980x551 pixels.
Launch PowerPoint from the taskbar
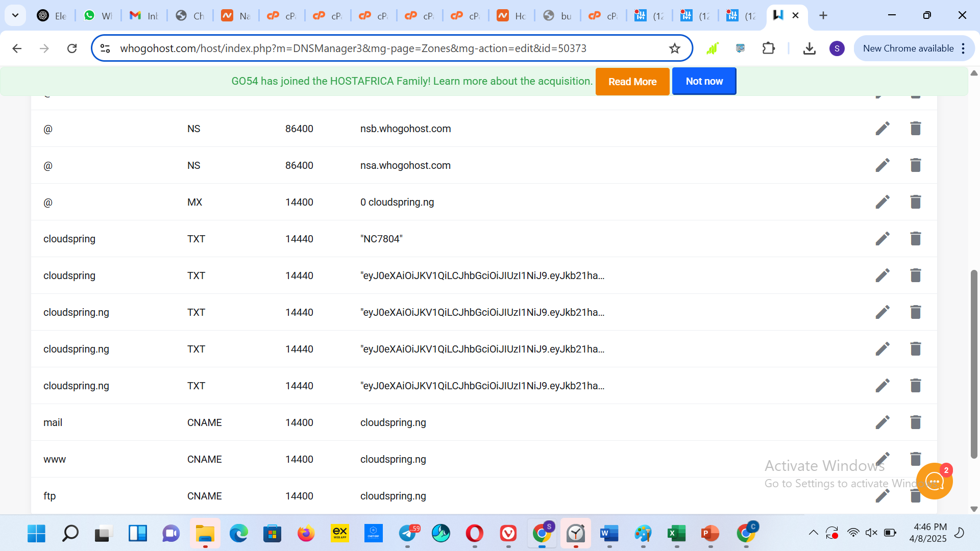pos(710,534)
